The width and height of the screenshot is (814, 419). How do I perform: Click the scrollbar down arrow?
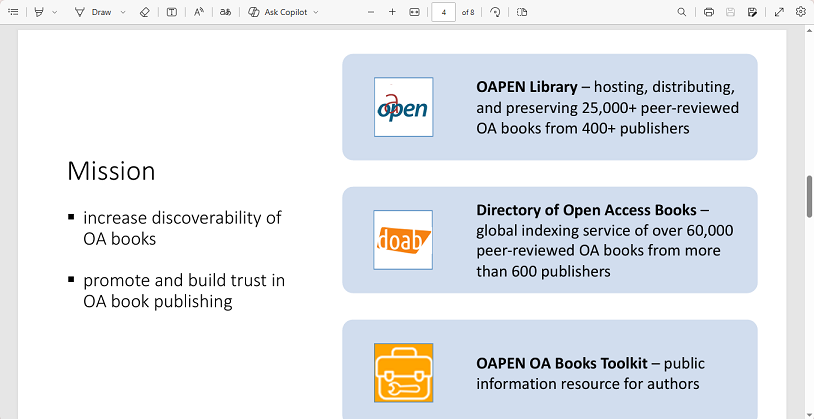tap(809, 414)
